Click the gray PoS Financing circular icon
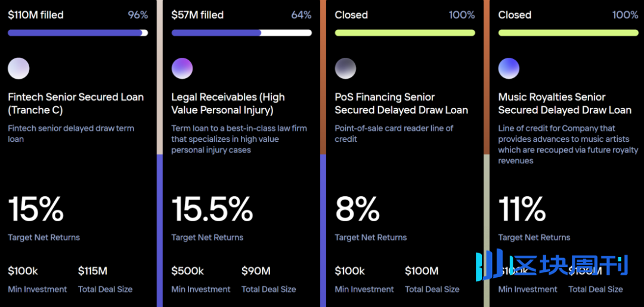 point(345,69)
